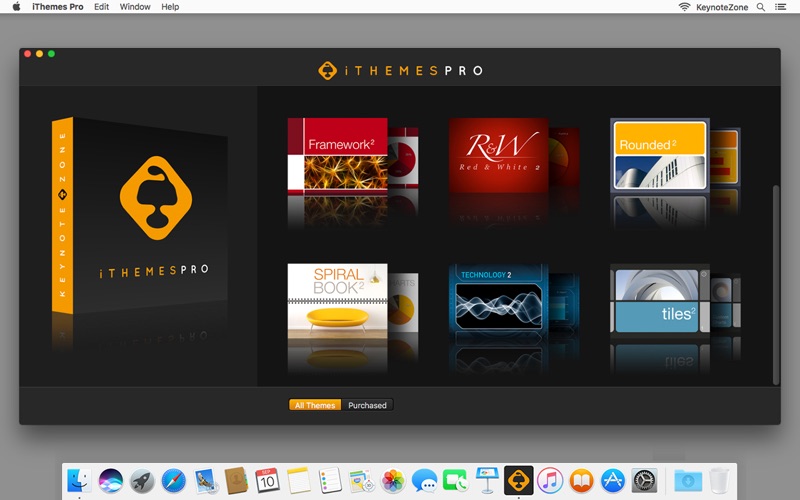Open FaceTime green camera icon
This screenshot has width=800, height=500.
(456, 480)
